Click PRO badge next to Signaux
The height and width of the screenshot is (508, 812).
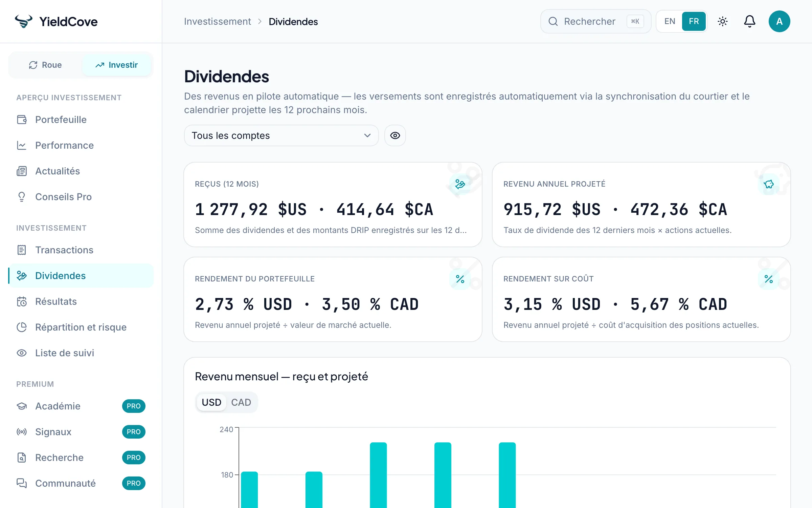tap(134, 432)
